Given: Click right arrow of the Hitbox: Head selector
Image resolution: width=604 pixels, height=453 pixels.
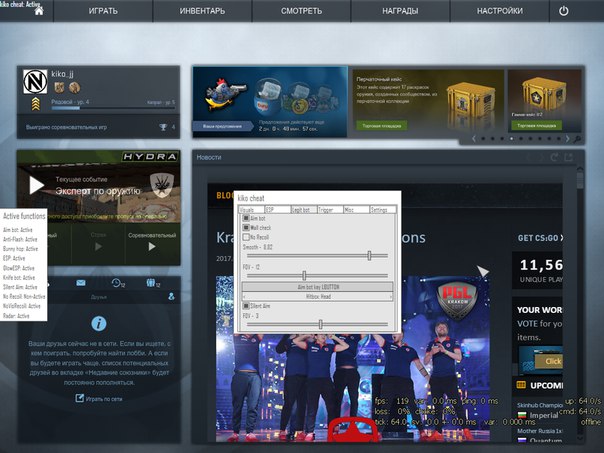Looking at the screenshot, I should 391,297.
